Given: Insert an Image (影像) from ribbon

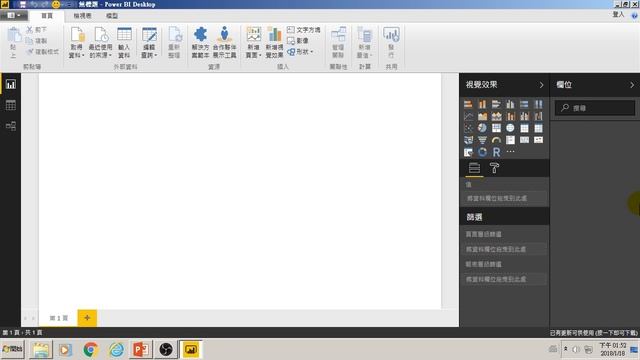Looking at the screenshot, I should 298,41.
